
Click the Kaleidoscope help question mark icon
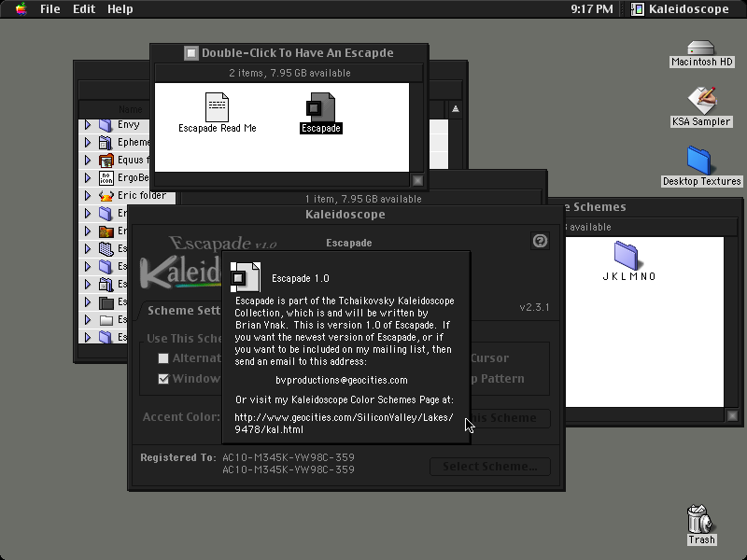[x=540, y=241]
